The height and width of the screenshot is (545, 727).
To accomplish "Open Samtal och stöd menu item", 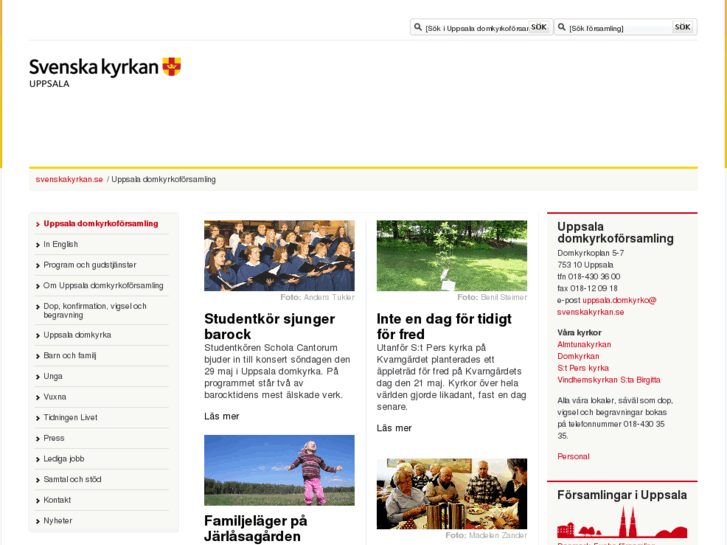I will click(72, 480).
